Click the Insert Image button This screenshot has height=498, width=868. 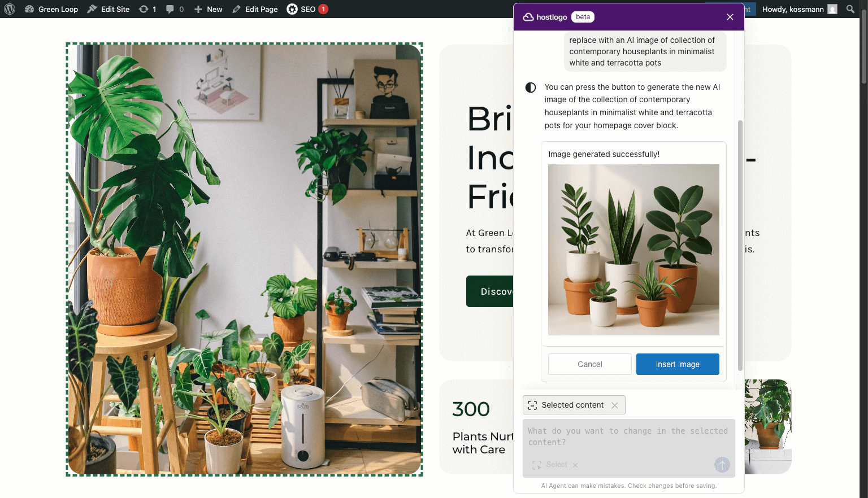point(678,364)
